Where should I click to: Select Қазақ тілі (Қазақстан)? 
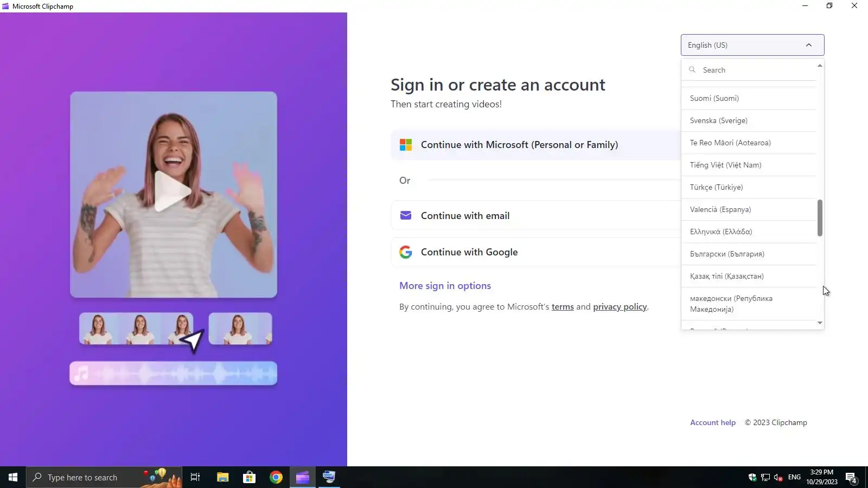pyautogui.click(x=749, y=276)
